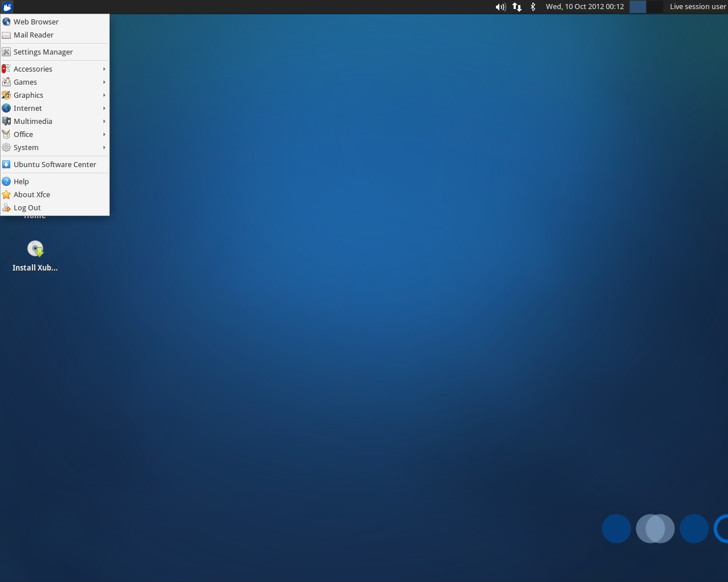
Task: Click the About Xfce star icon
Action: click(6, 194)
